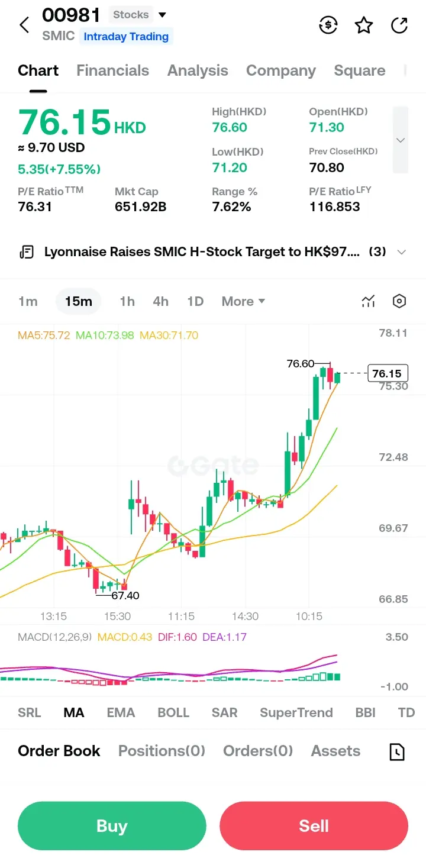Enable the BBI indicator
The height and width of the screenshot is (868, 426).
[x=366, y=712]
